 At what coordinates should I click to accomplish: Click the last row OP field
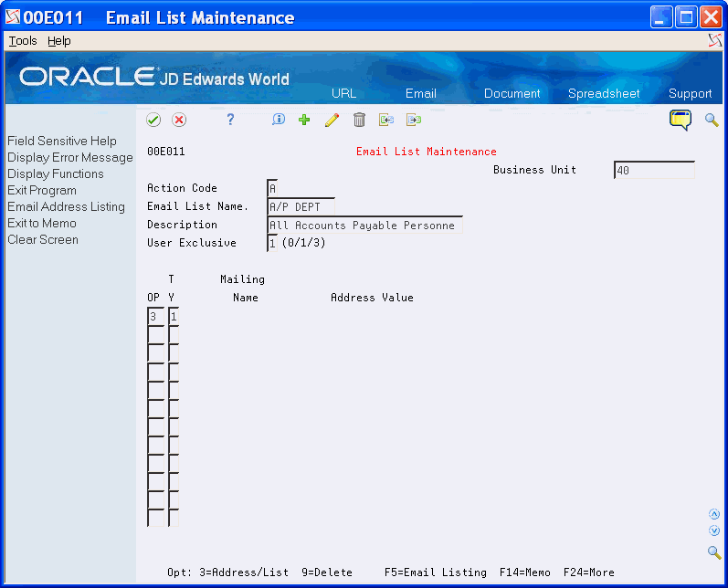(155, 518)
